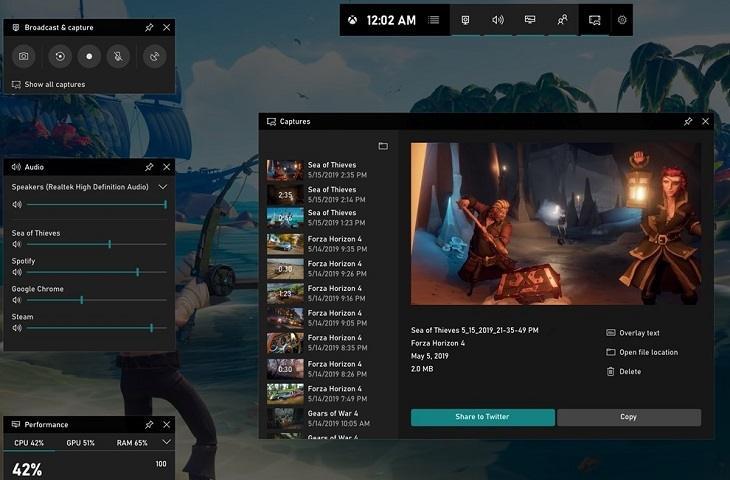Start recording with the record button

point(89,56)
